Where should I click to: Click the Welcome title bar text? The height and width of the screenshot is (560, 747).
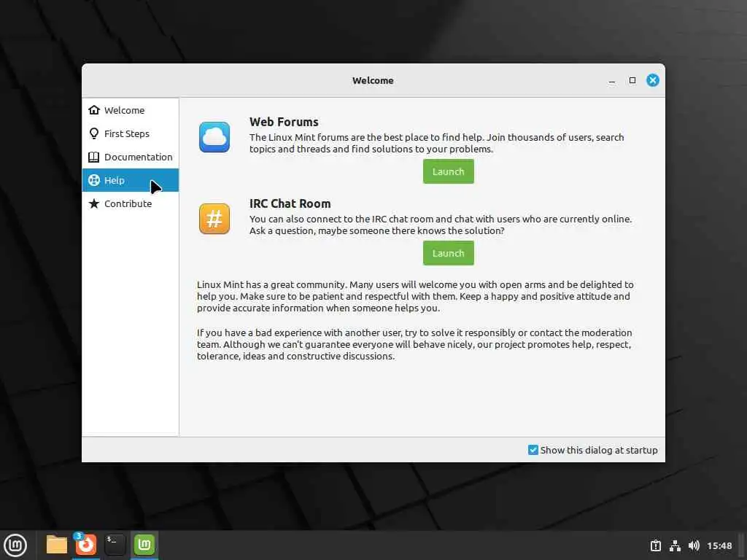tap(373, 80)
